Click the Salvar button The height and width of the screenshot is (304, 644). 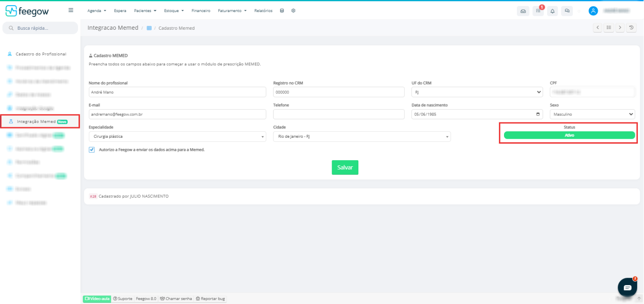345,168
